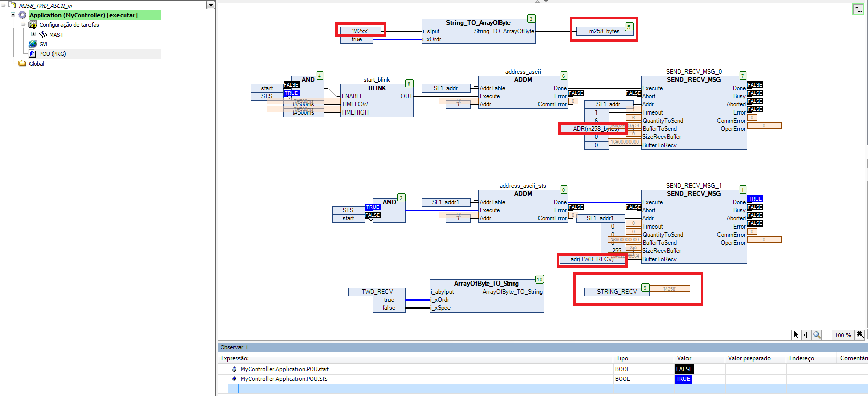Click execution order marker 4 on upper AND
This screenshot has height=396, width=868.
tap(320, 76)
